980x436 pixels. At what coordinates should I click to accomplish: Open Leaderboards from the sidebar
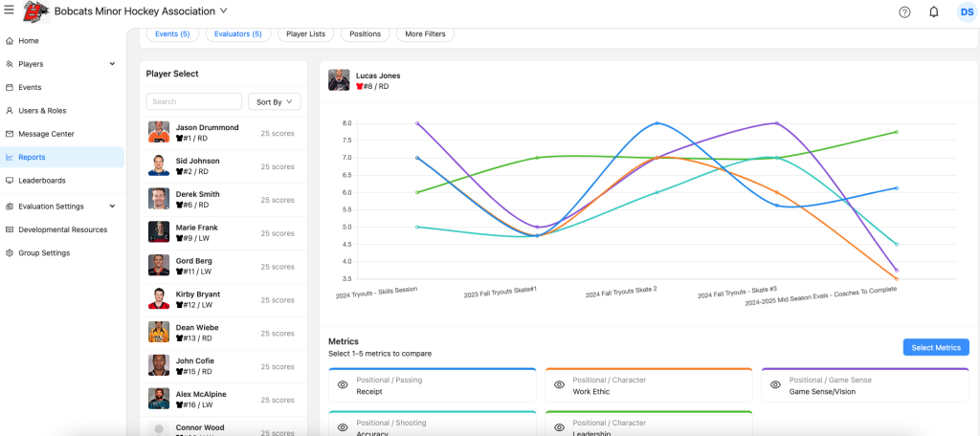pyautogui.click(x=42, y=180)
